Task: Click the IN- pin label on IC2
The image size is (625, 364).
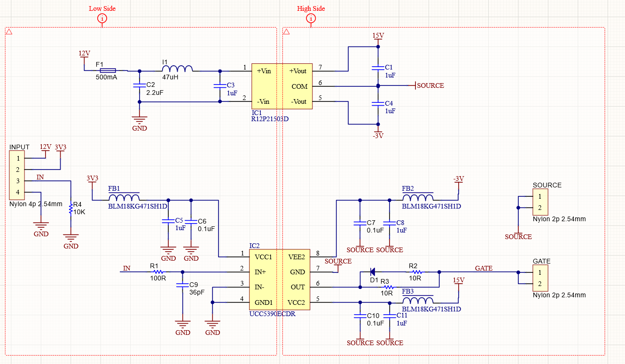Action: (x=259, y=287)
